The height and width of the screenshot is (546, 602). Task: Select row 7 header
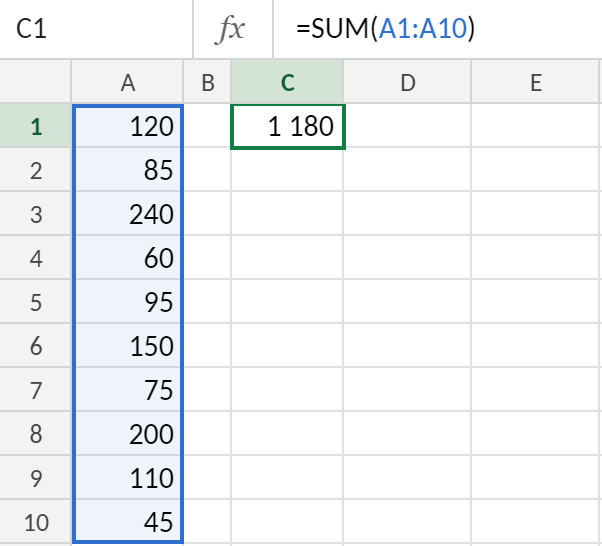[36, 389]
